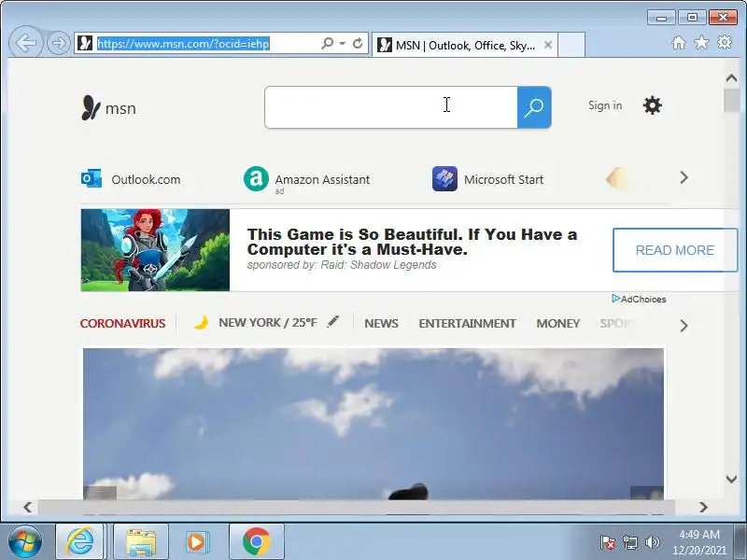Click the READ MORE button
This screenshot has height=560, width=747.
tap(674, 250)
